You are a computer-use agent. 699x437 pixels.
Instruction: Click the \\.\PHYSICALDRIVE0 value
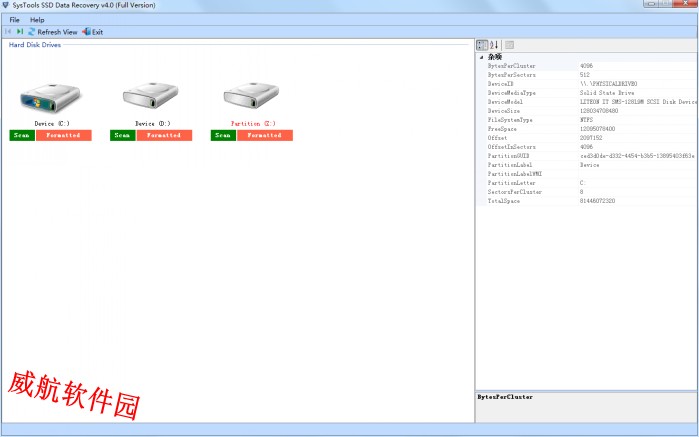[609, 84]
